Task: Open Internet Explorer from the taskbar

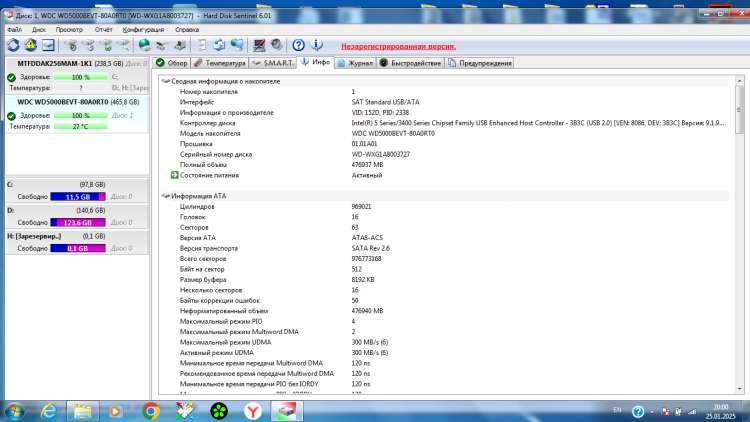Action: pos(49,411)
